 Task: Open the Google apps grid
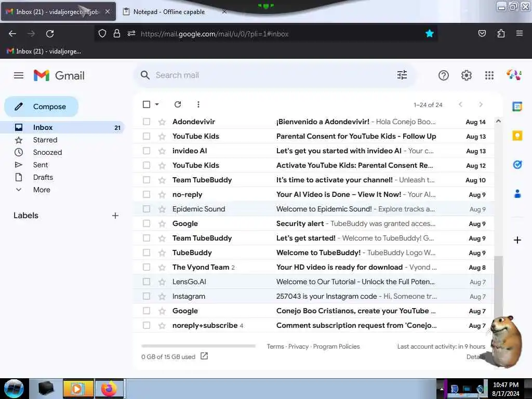(x=489, y=75)
